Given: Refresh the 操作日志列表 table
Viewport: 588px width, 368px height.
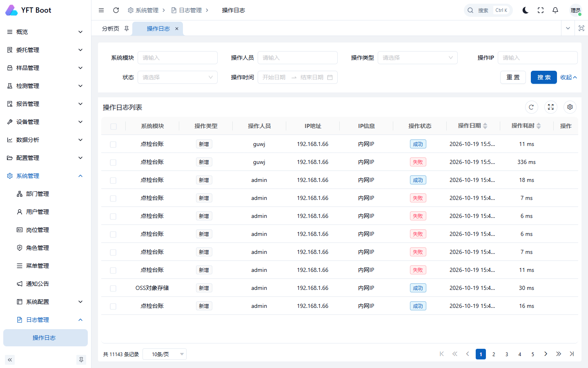Looking at the screenshot, I should click(x=531, y=107).
